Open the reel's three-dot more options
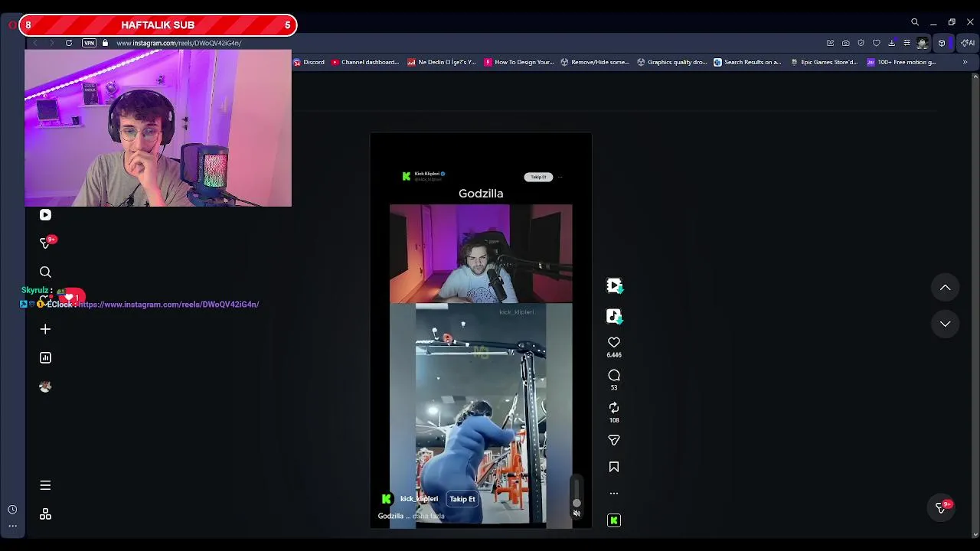Image resolution: width=980 pixels, height=551 pixels. click(x=614, y=494)
